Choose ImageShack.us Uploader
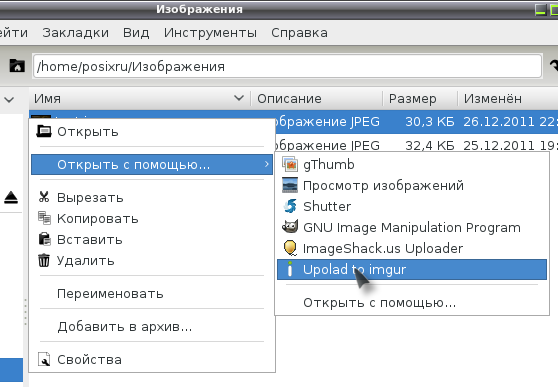The width and height of the screenshot is (558, 387). (x=412, y=248)
